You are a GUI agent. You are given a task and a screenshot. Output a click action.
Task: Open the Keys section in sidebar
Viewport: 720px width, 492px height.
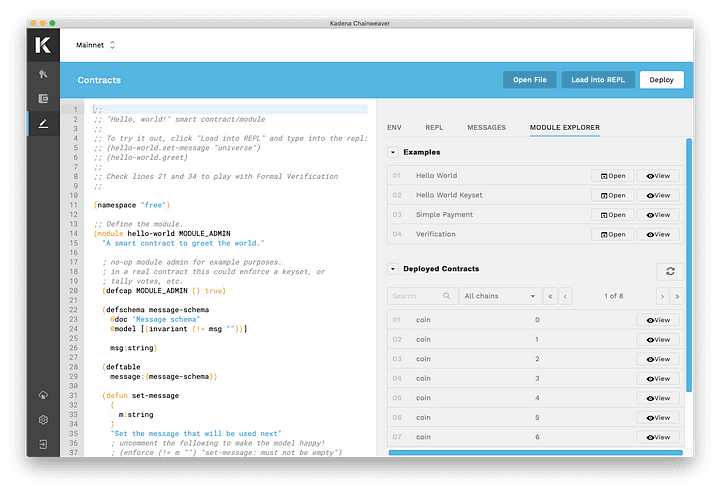point(43,74)
